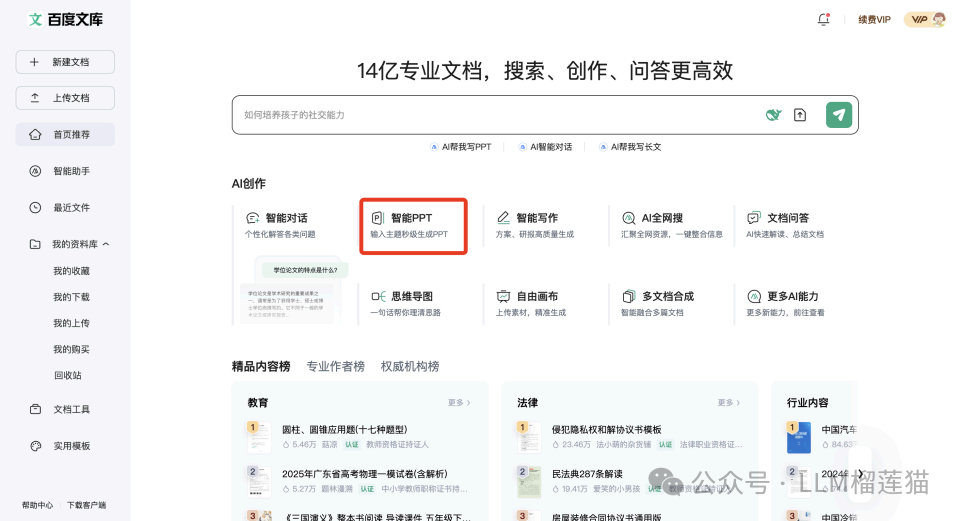This screenshot has height=521, width=960.
Task: Open 最近文件 in the sidebar
Action: coord(65,208)
